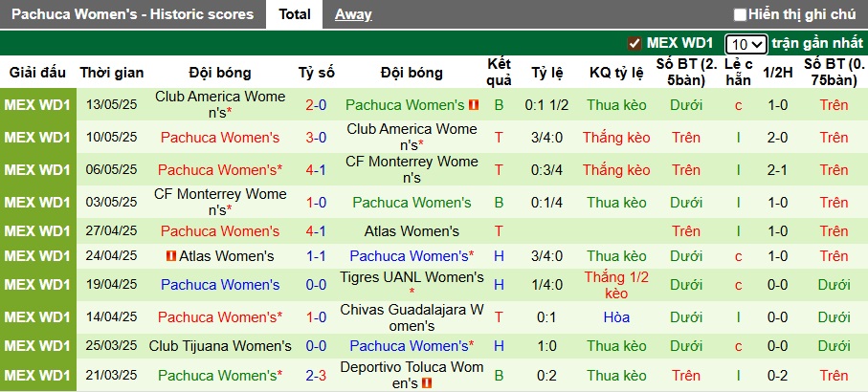Viewport: 868px width, 392px height.
Task: Click the 4-1 score on 06/05/25
Action: (x=316, y=169)
